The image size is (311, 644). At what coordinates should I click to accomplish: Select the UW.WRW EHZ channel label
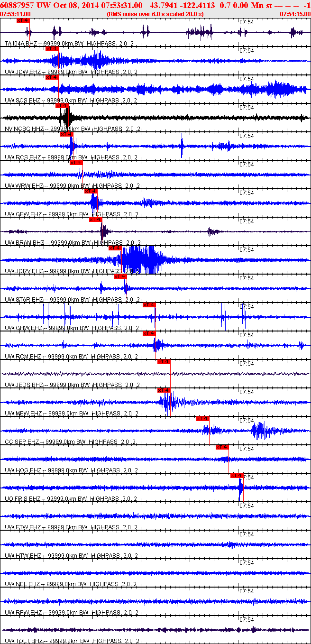click(24, 186)
